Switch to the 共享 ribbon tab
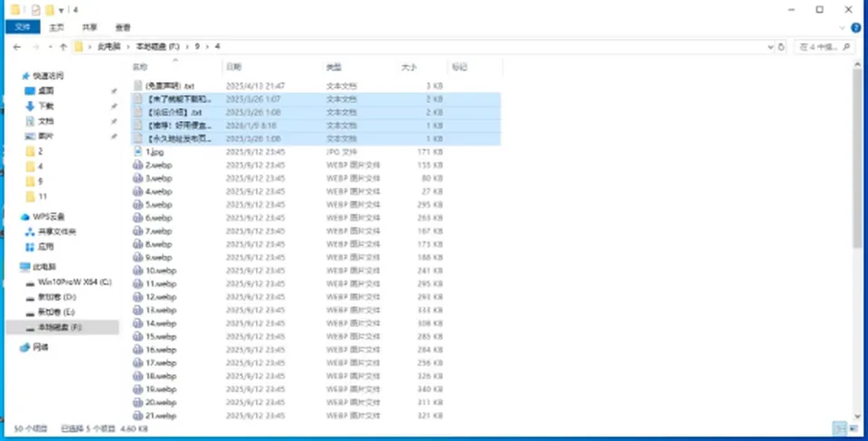The height and width of the screenshot is (441, 868). 90,27
